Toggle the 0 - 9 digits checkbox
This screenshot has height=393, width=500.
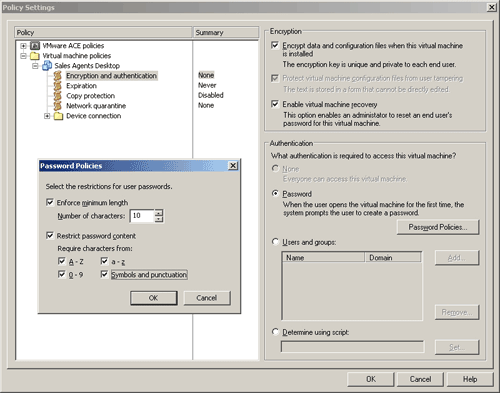(x=62, y=274)
